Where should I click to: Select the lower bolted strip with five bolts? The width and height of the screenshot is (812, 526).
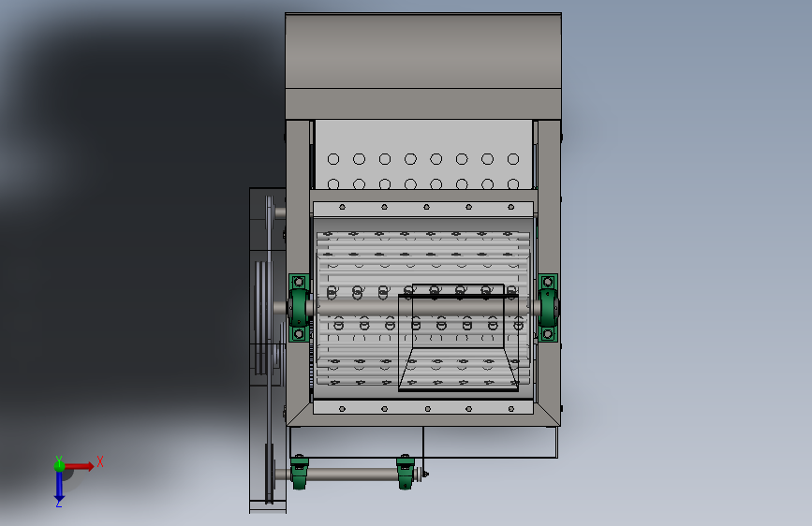[423, 407]
